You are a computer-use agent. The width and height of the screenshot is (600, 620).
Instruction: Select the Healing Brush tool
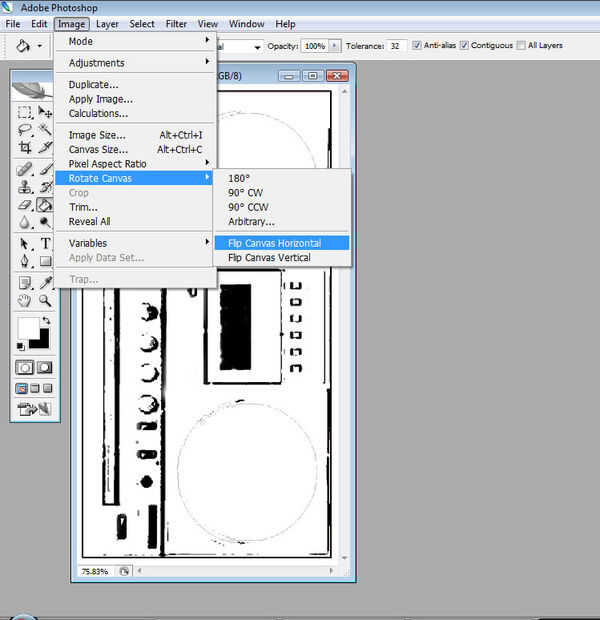(25, 169)
